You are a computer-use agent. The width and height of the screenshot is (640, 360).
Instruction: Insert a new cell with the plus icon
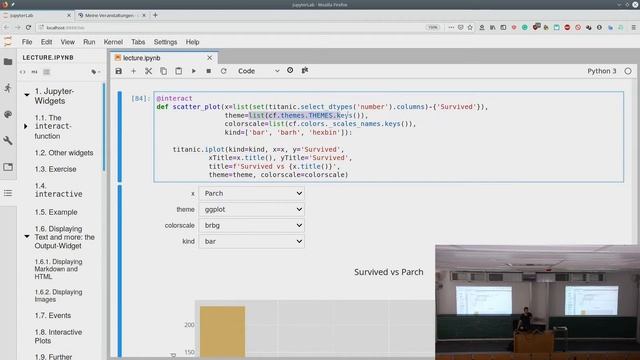[x=133, y=71]
